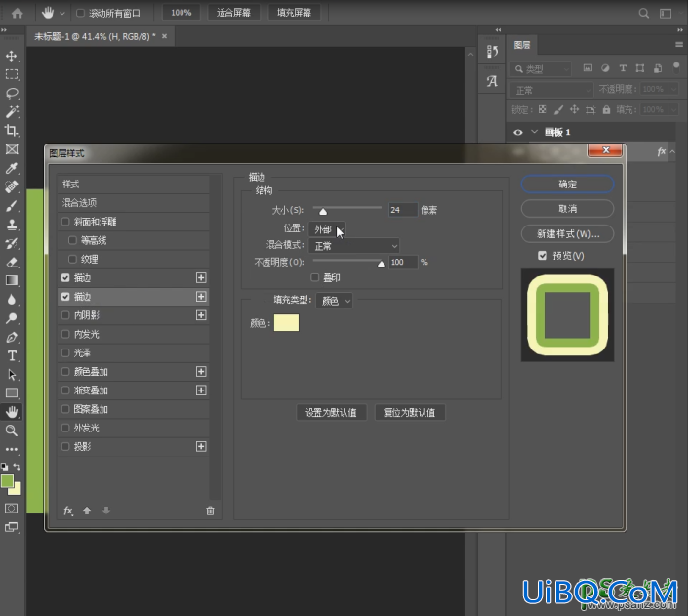Image resolution: width=688 pixels, height=616 pixels.
Task: Delete the selected effect with trash icon
Action: click(x=210, y=511)
